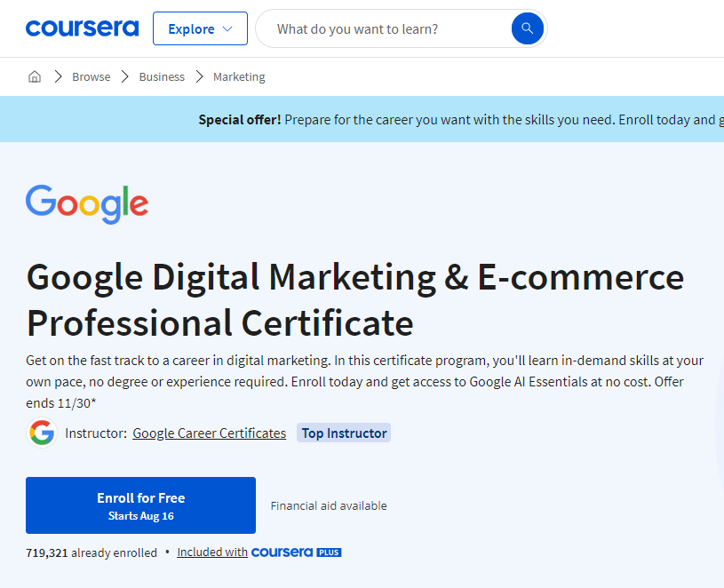Focus the 'What do you want to learn?' field
724x588 pixels.
pyautogui.click(x=382, y=29)
